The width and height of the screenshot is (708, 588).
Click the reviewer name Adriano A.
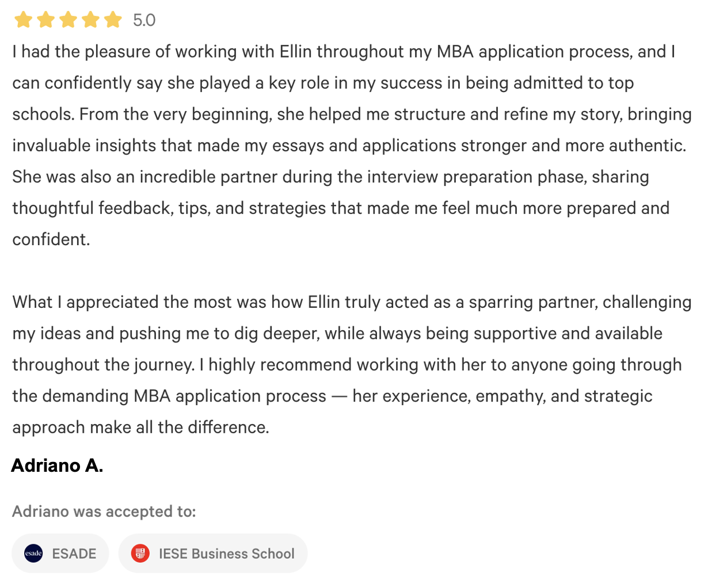tap(57, 465)
